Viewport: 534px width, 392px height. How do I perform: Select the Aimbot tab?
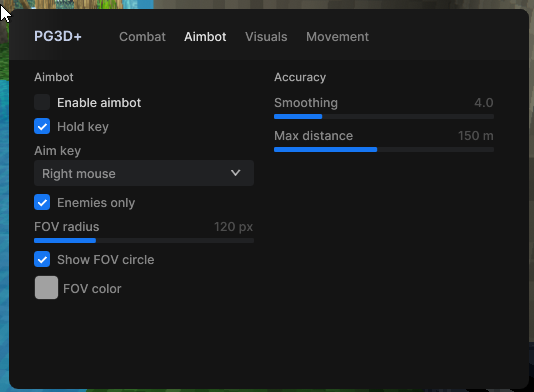coord(205,36)
